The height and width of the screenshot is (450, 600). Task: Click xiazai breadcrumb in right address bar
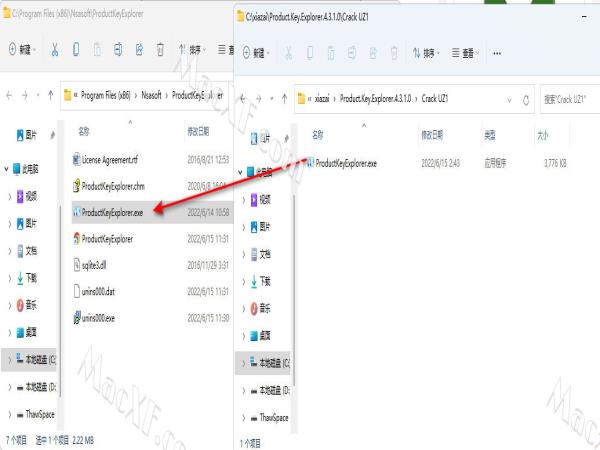(322, 99)
